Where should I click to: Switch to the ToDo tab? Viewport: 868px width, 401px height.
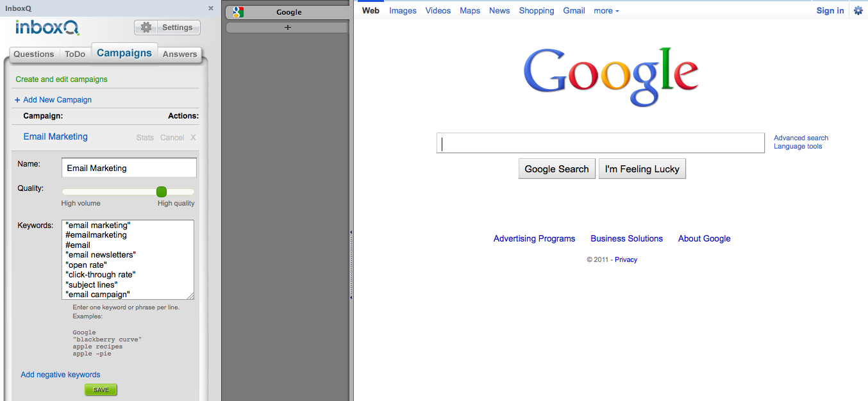(x=75, y=54)
